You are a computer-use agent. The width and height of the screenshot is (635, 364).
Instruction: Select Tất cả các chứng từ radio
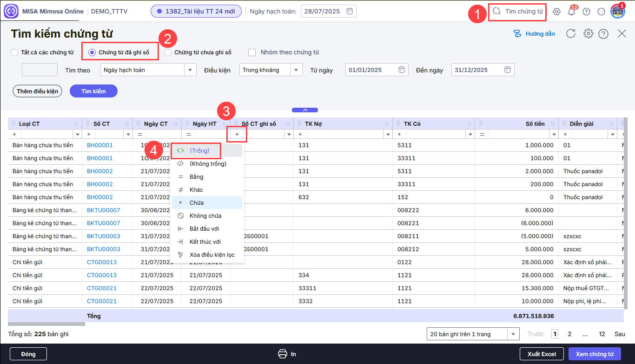[x=14, y=52]
